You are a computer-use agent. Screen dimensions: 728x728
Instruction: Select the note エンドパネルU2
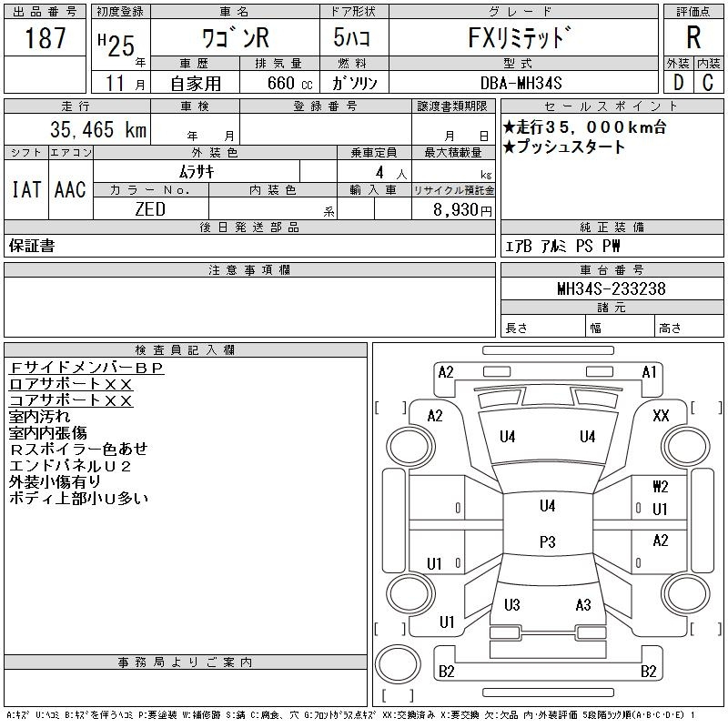pyautogui.click(x=70, y=465)
